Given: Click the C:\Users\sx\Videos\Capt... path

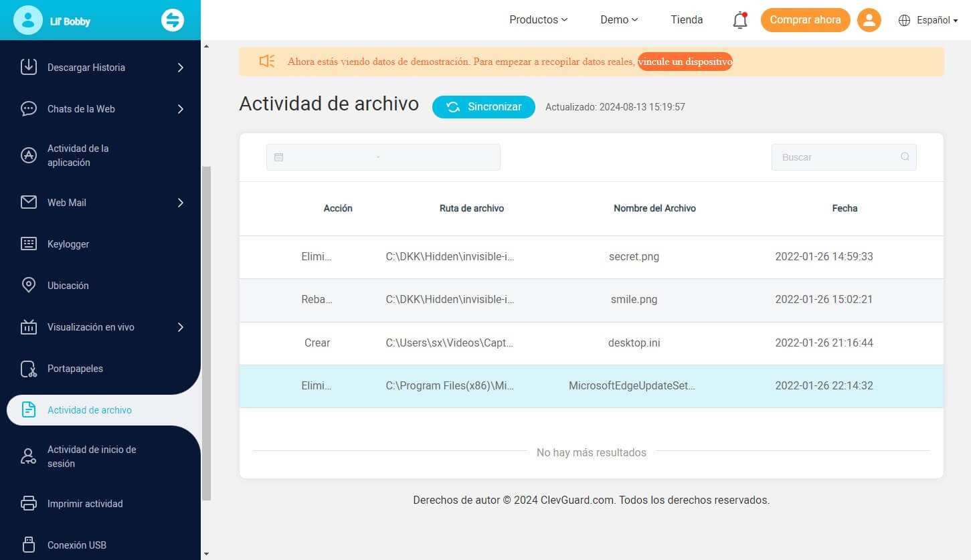Looking at the screenshot, I should (450, 343).
